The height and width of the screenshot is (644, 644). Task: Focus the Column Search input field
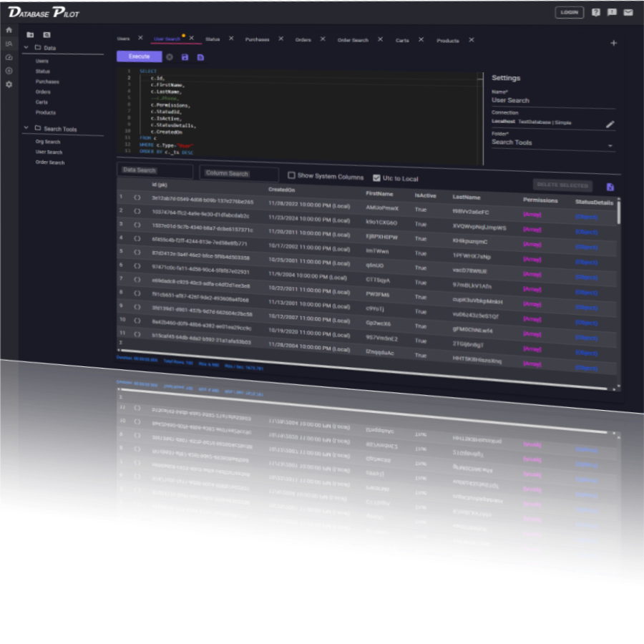tap(238, 173)
